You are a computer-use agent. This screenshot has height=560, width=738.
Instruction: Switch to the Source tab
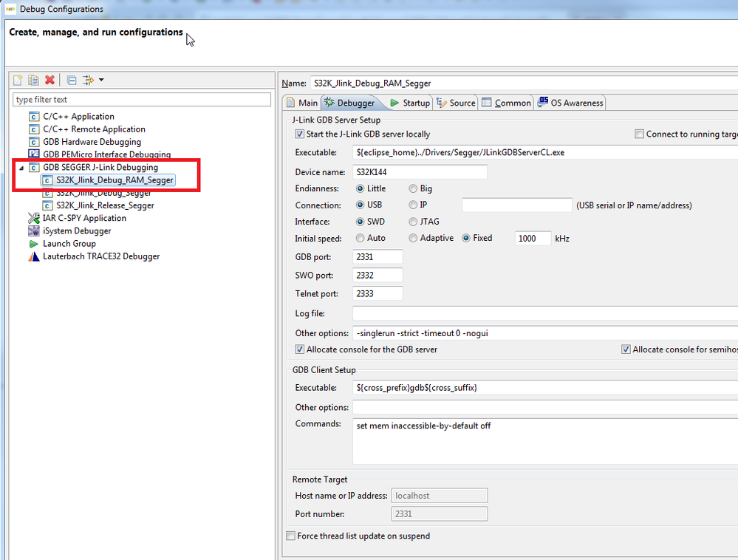tap(456, 103)
